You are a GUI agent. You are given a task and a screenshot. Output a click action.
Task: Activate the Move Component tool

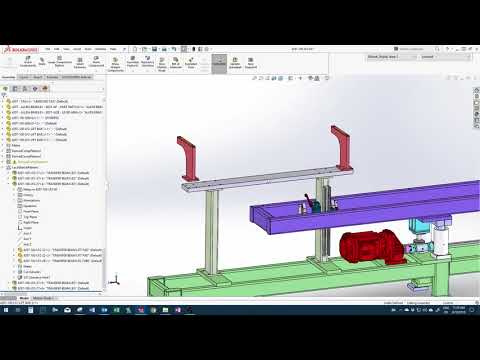(96, 62)
